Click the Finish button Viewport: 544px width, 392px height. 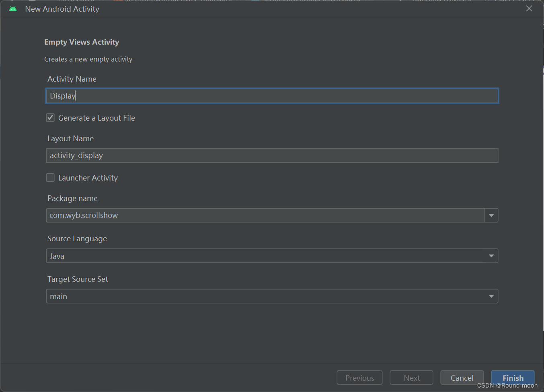click(513, 378)
